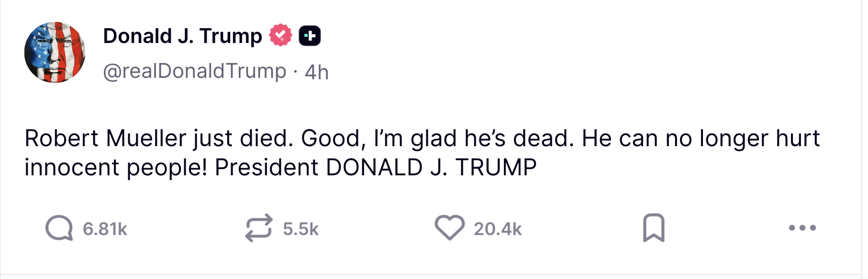
Task: Click the repost arrows icon
Action: (x=259, y=228)
